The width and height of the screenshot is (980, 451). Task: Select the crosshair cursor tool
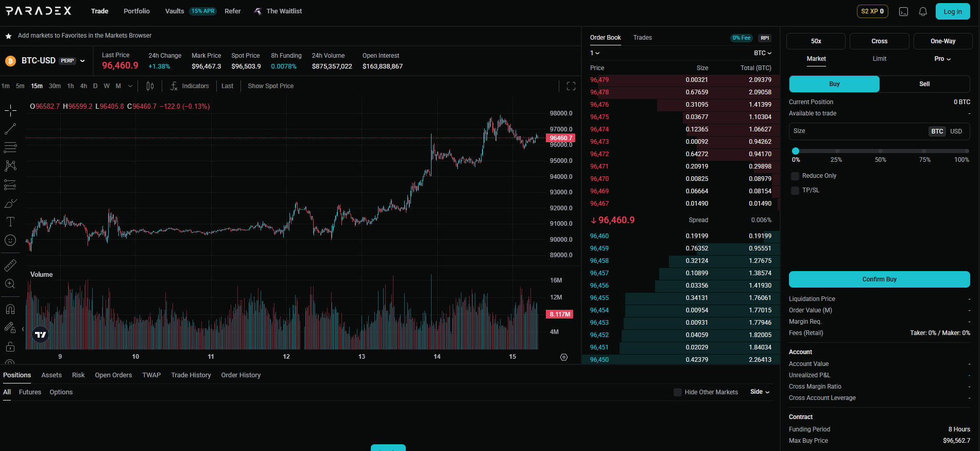tap(10, 110)
